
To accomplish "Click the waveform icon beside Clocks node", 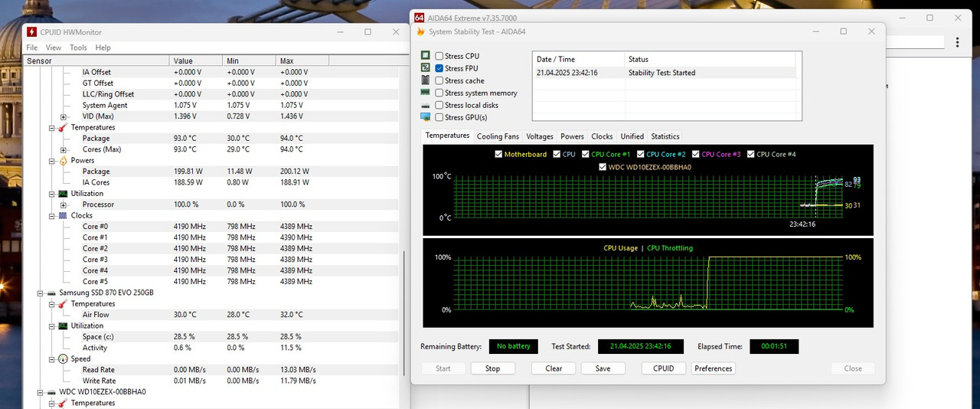I will click(63, 216).
